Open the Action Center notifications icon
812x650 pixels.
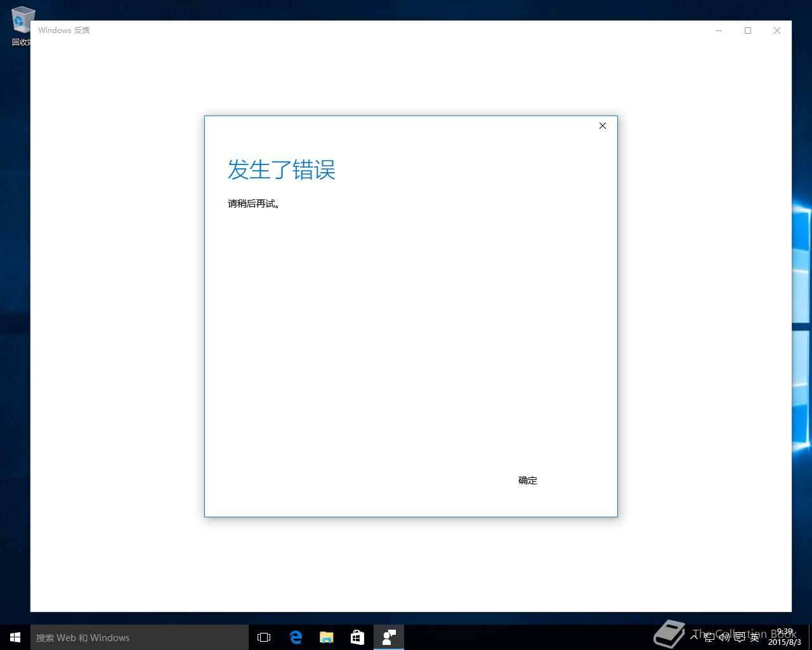(739, 637)
